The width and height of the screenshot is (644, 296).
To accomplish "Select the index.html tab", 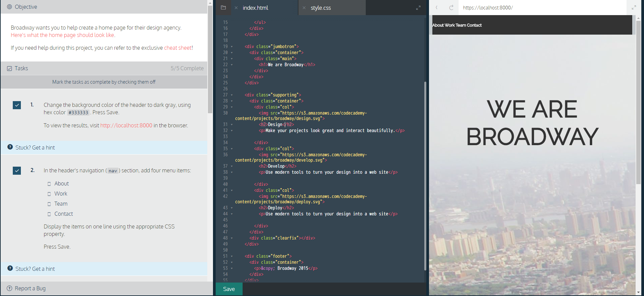I will coord(255,8).
